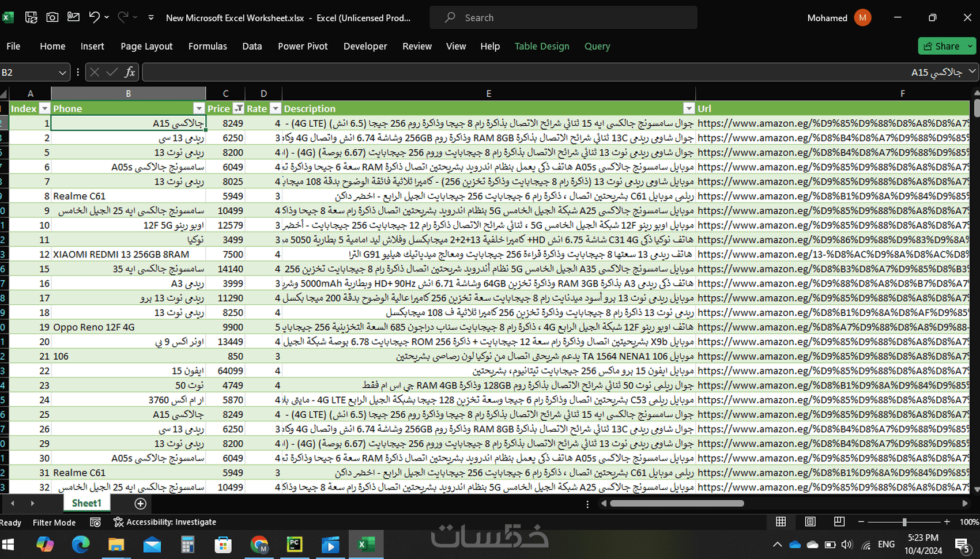This screenshot has height=559, width=980.
Task: Switch to Page Layout view icon
Action: pyautogui.click(x=810, y=522)
